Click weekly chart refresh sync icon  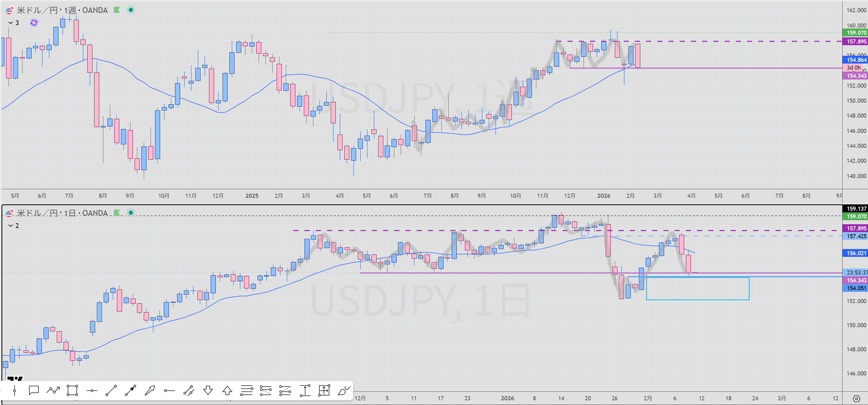tap(34, 23)
